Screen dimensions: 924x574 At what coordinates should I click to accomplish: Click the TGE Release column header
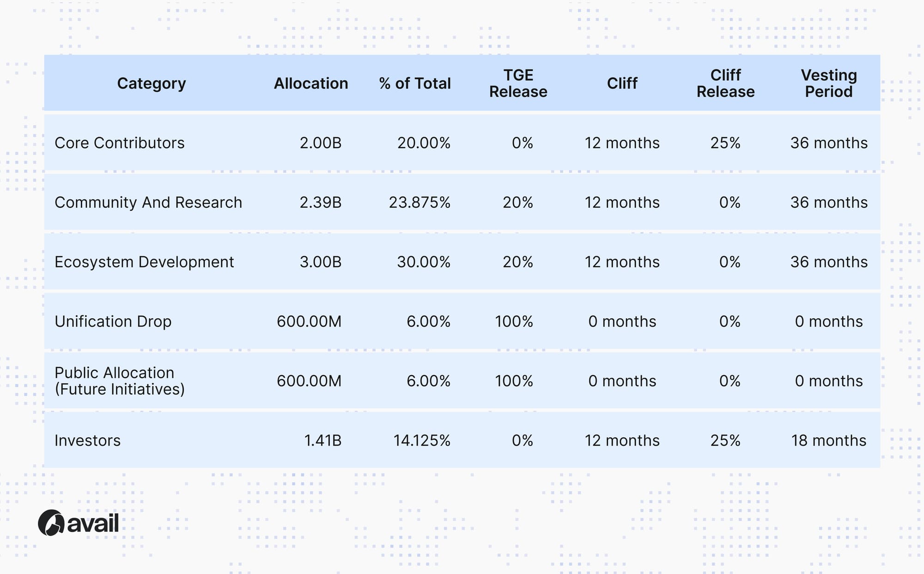point(518,83)
